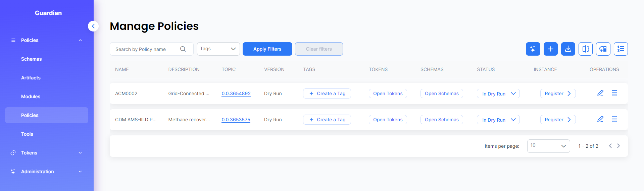Click the sparkle AI policy wizard icon
644x191 pixels.
(x=533, y=49)
